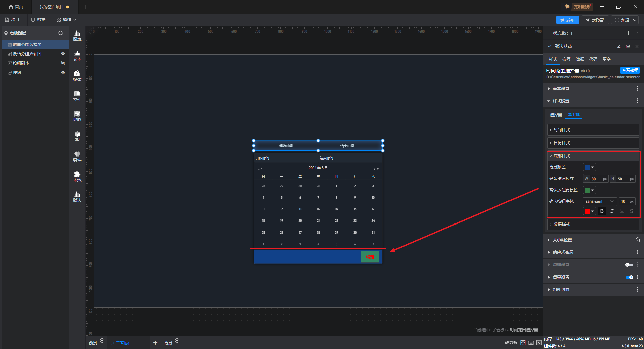Rename 默认状态 with the edit pencil icon
This screenshot has height=349, width=644.
click(x=619, y=46)
